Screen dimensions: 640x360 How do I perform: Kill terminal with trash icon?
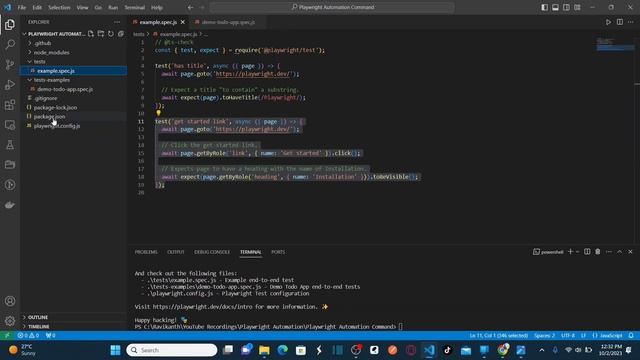[598, 252]
